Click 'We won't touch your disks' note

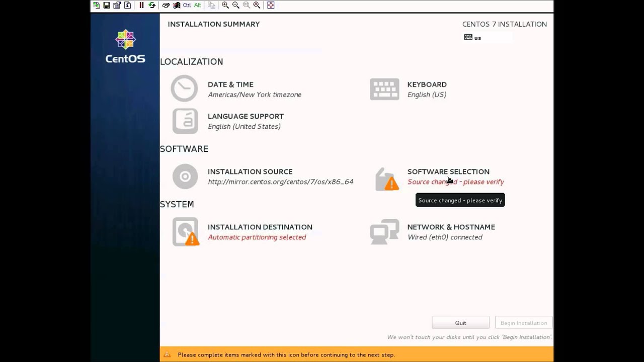tap(469, 337)
